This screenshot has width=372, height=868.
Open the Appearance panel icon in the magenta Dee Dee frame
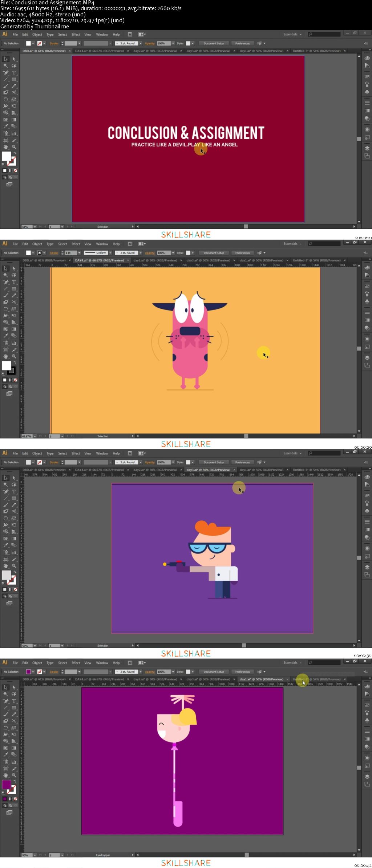click(x=367, y=758)
